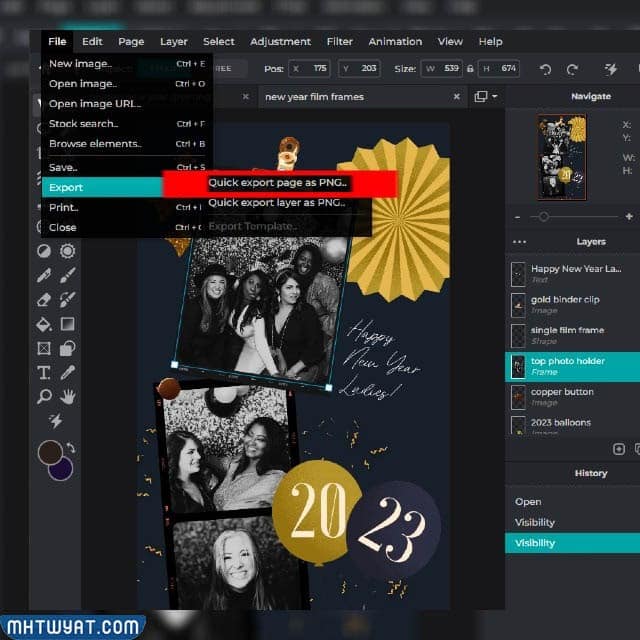Click the background purple color swatch

(62, 470)
